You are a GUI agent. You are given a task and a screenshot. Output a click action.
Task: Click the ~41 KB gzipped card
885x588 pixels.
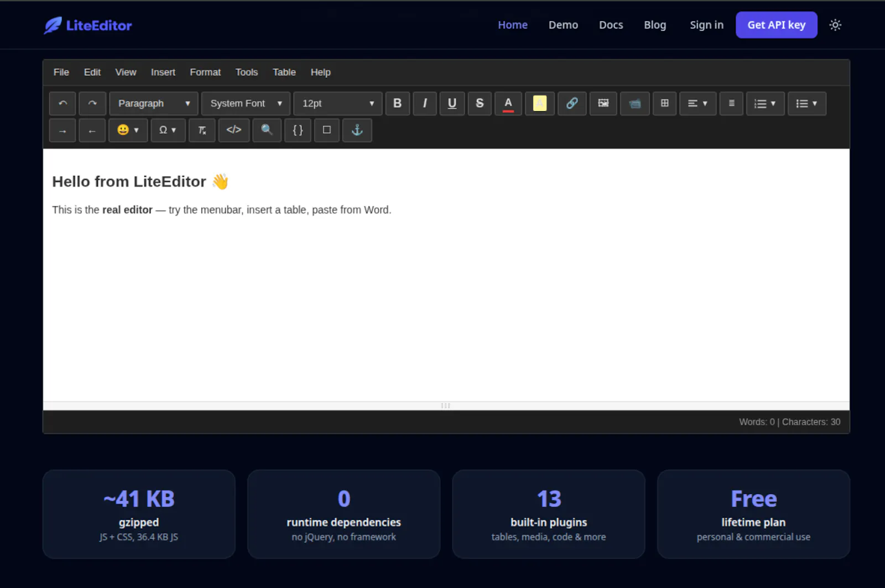(x=139, y=514)
